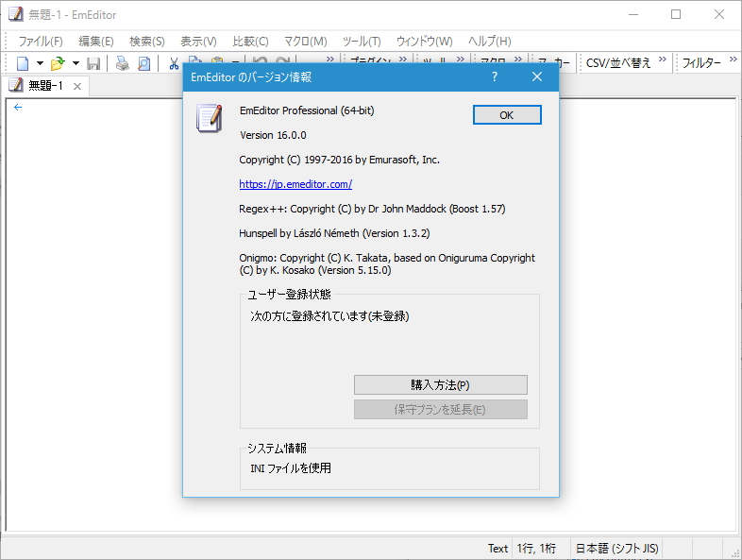
Task: Click the Text configuration in status bar
Action: click(x=497, y=549)
